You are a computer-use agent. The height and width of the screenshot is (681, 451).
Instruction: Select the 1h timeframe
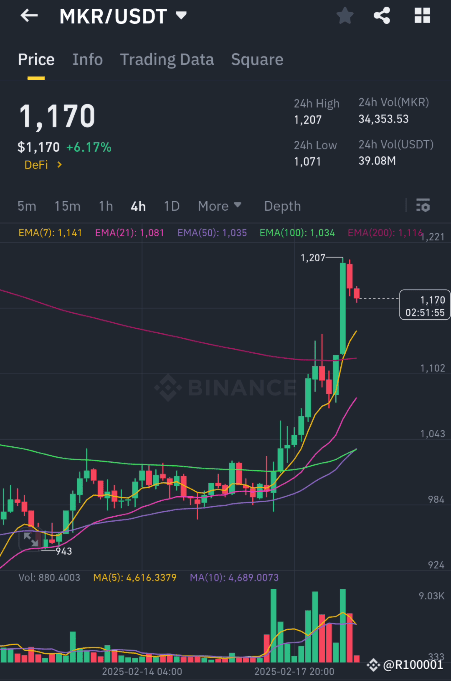[106, 206]
